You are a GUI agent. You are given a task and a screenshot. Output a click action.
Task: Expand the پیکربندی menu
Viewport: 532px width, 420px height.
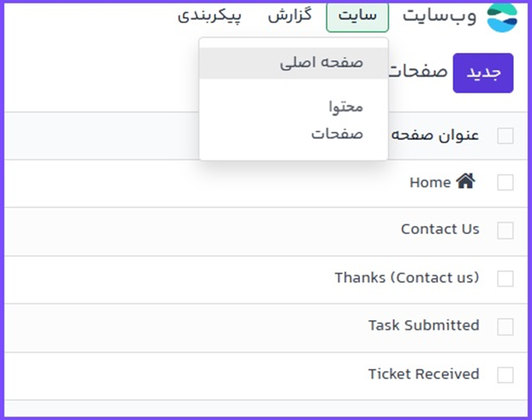point(209,15)
